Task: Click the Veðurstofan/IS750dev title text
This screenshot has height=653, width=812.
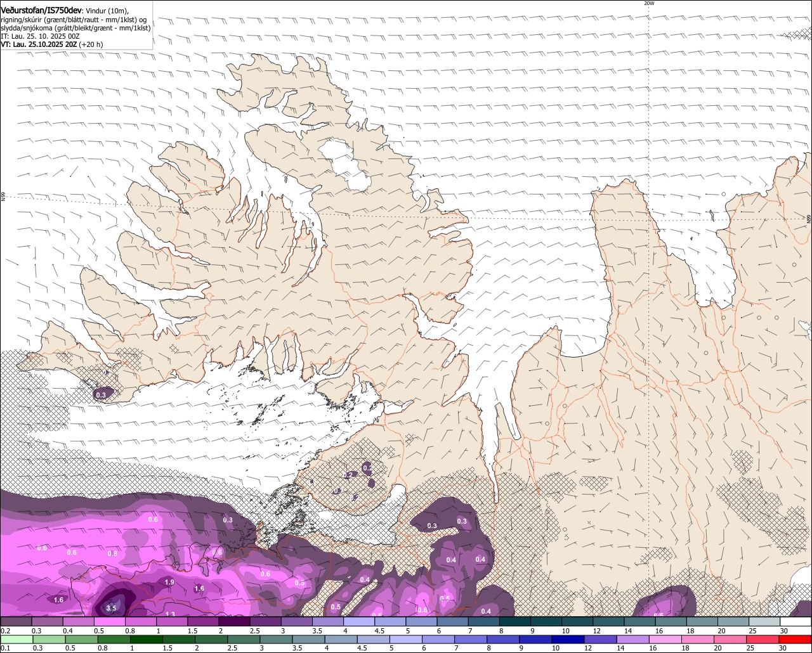Action: click(41, 11)
